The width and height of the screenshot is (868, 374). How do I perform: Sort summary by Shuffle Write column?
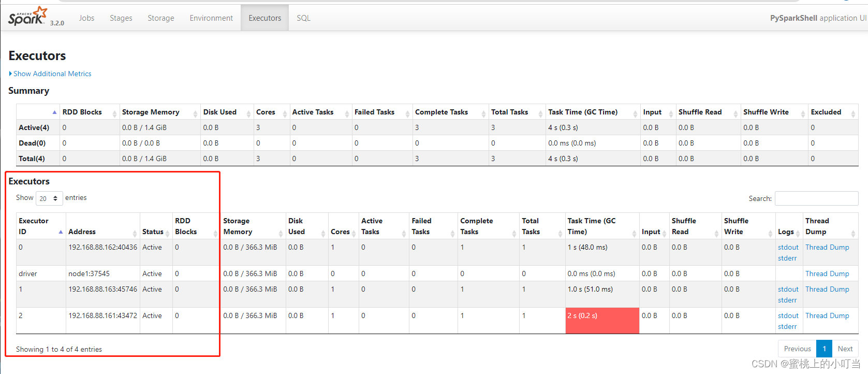774,112
